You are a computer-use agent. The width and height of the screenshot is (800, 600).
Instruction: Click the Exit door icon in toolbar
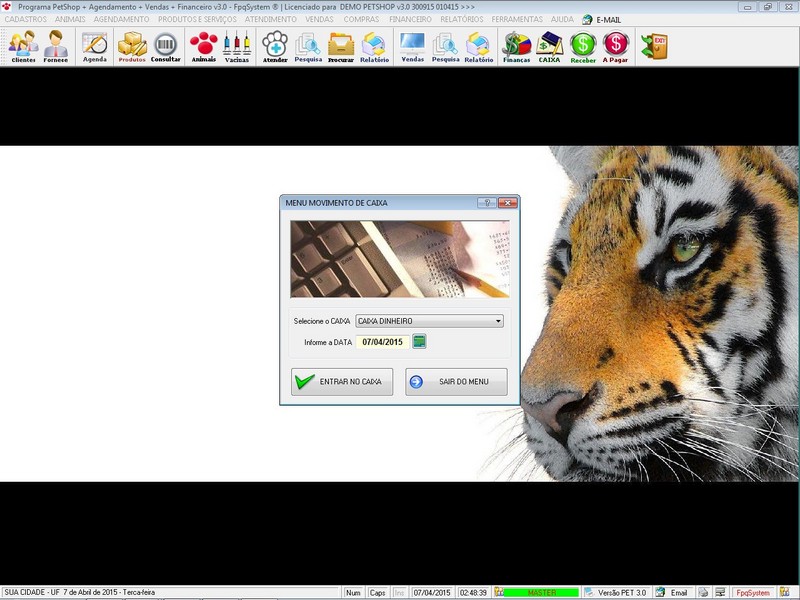click(x=654, y=46)
